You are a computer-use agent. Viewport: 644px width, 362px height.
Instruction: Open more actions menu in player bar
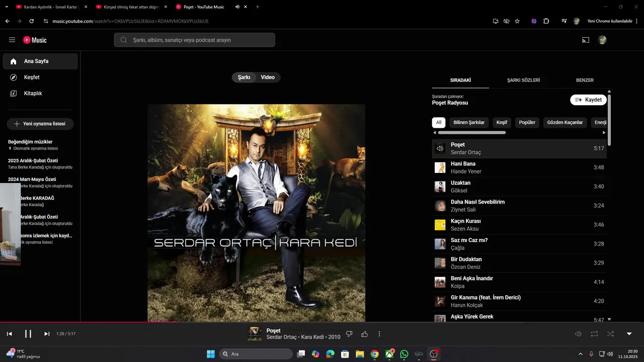point(379,334)
